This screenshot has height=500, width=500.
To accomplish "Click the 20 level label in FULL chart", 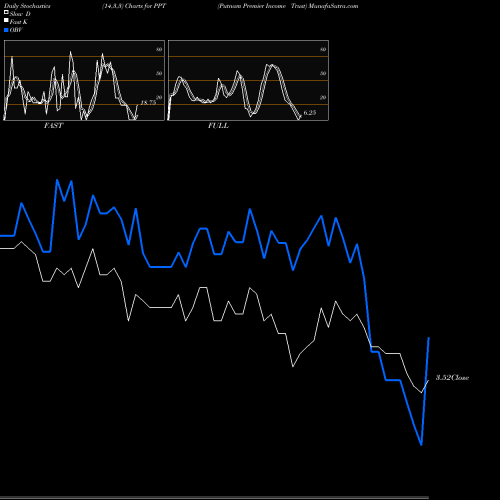I will click(323, 97).
